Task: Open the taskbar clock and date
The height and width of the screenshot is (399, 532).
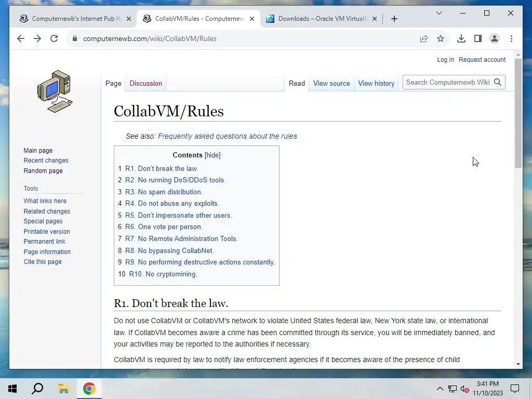Action: click(488, 389)
